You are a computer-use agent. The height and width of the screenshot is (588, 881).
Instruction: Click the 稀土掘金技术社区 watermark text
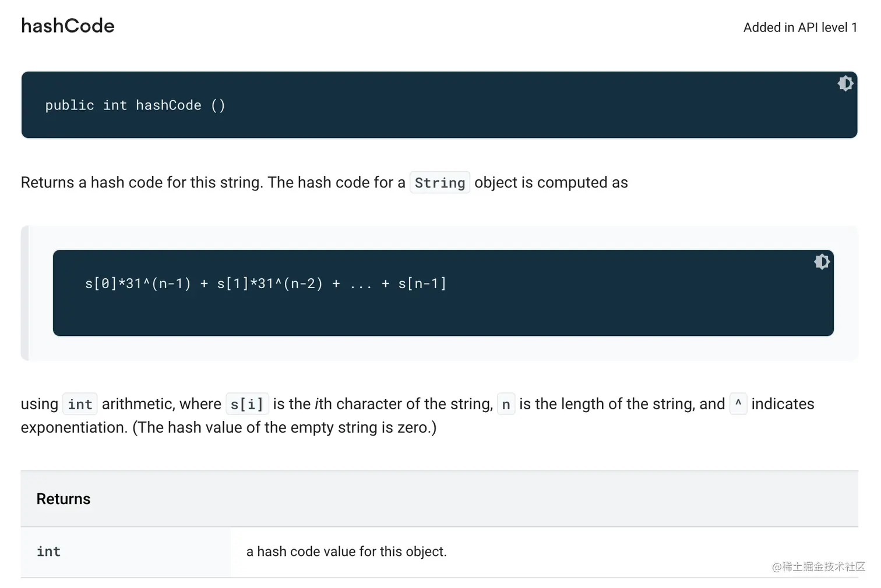[818, 568]
